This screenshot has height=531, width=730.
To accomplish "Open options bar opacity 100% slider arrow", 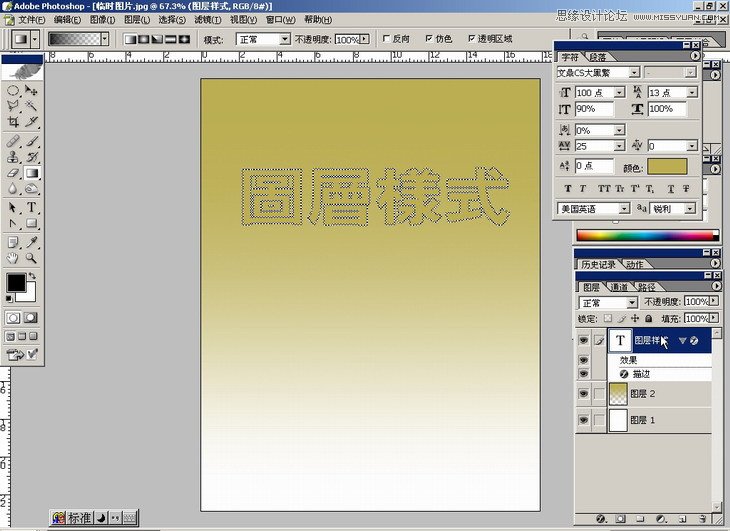I will click(365, 39).
